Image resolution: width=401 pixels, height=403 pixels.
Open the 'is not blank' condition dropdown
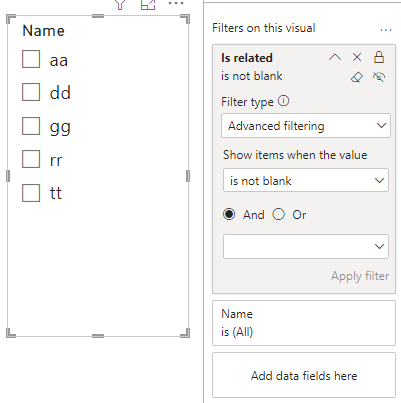pyautogui.click(x=306, y=180)
